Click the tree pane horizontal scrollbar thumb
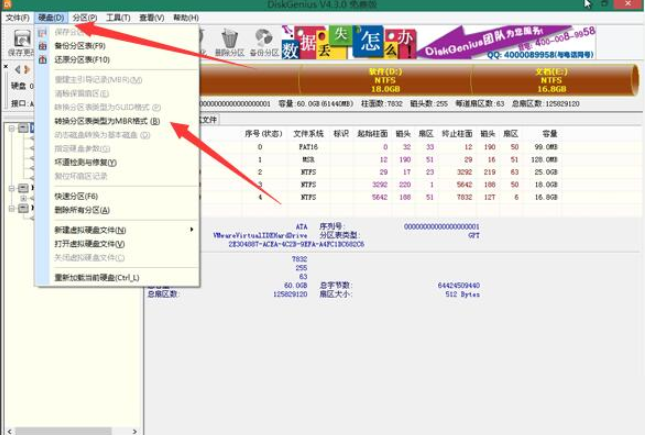The image size is (645, 435). pos(63,431)
